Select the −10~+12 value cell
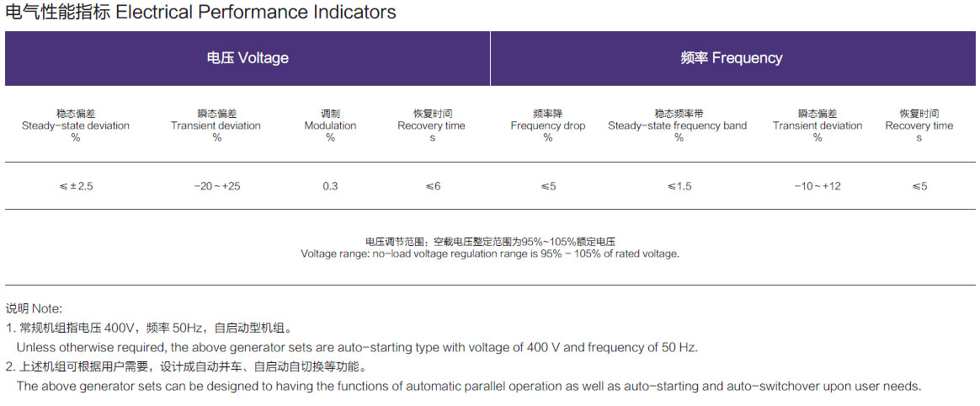The width and height of the screenshot is (980, 406). [818, 186]
